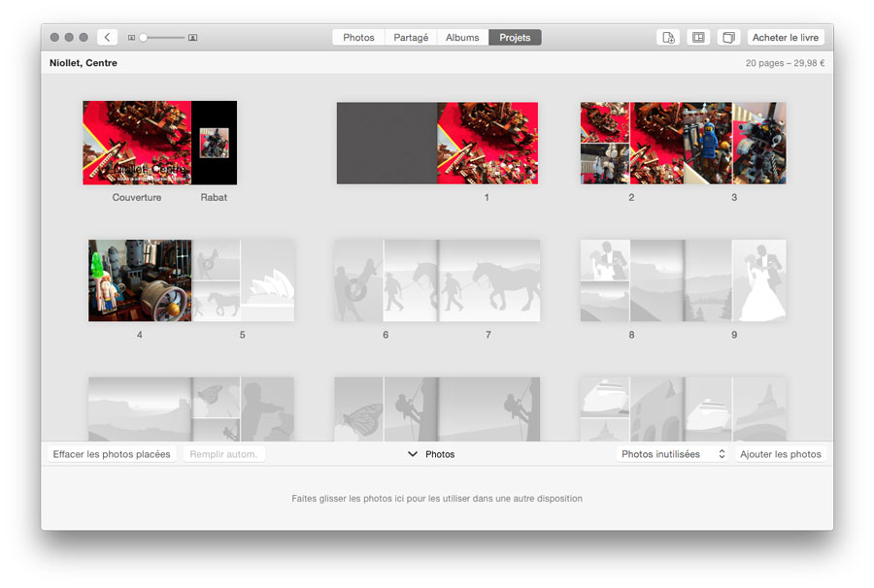Viewport: 874px width, 588px height.
Task: Select the page 5 placeholder thumbnail
Action: coord(243,280)
